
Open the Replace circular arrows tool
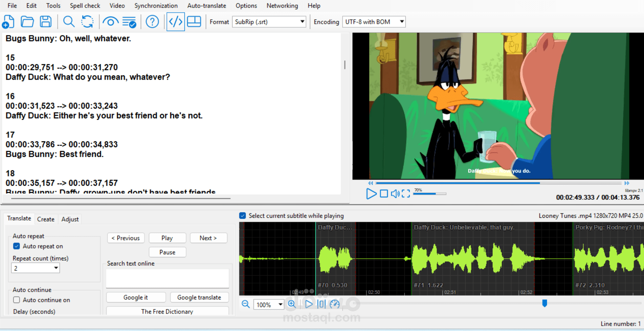[87, 22]
